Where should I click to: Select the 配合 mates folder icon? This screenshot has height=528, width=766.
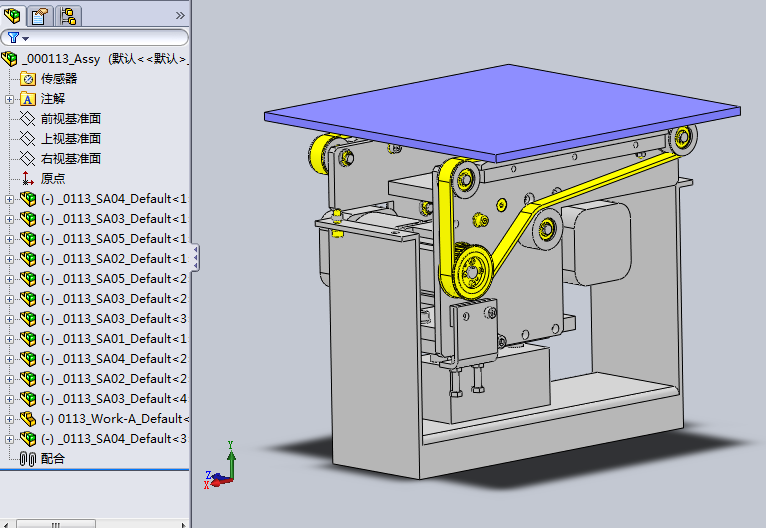point(28,458)
